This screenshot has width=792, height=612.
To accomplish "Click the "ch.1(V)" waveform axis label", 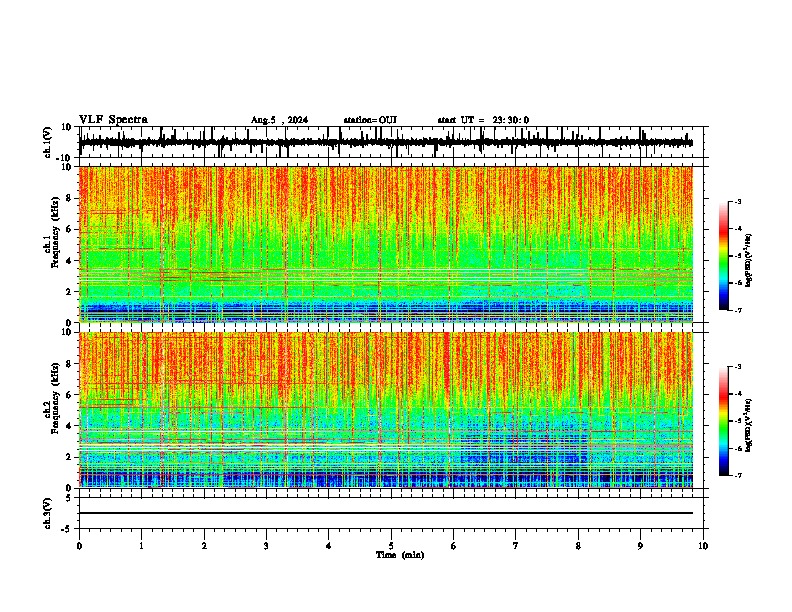I will point(48,142).
